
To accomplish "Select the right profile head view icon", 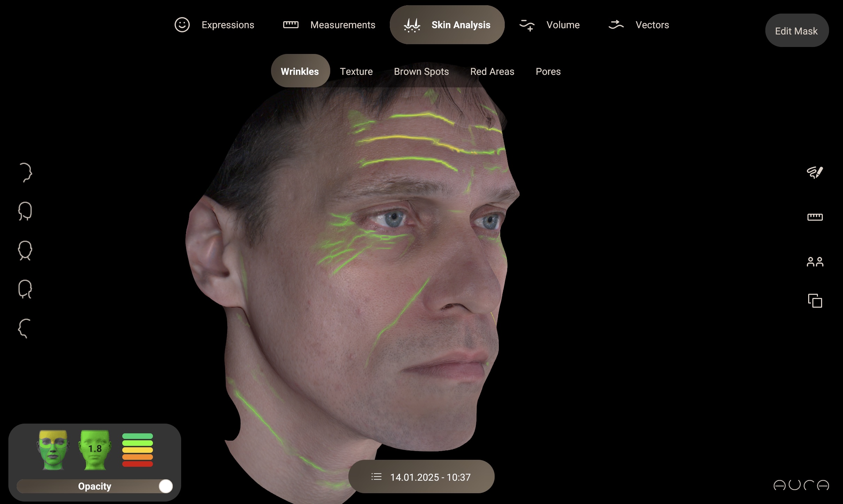I will tap(25, 172).
